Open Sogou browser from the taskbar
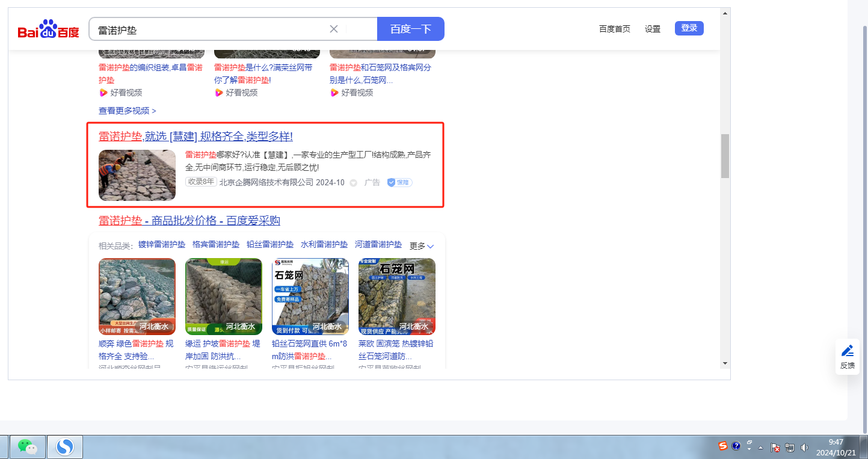 [x=64, y=447]
